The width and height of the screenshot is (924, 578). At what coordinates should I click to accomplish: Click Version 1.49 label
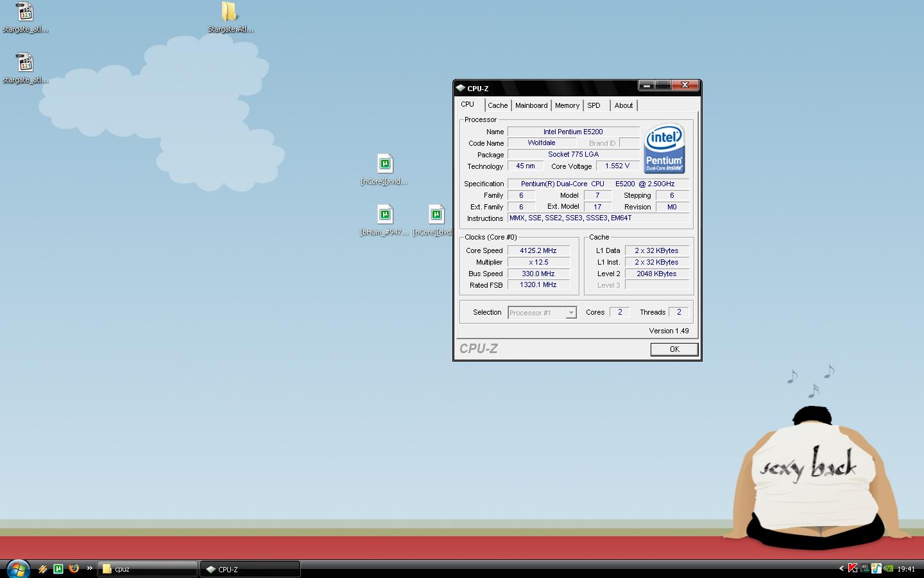tap(669, 331)
